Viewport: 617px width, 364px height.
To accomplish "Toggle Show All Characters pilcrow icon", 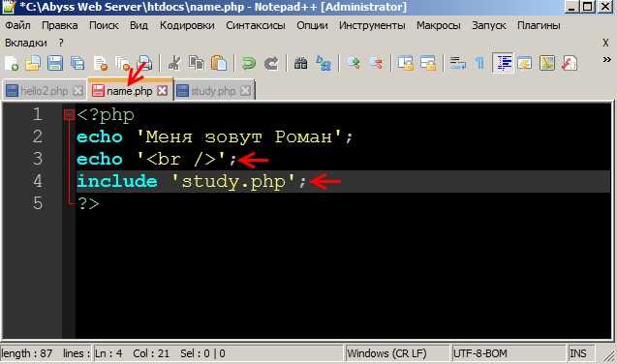I will pyautogui.click(x=479, y=63).
